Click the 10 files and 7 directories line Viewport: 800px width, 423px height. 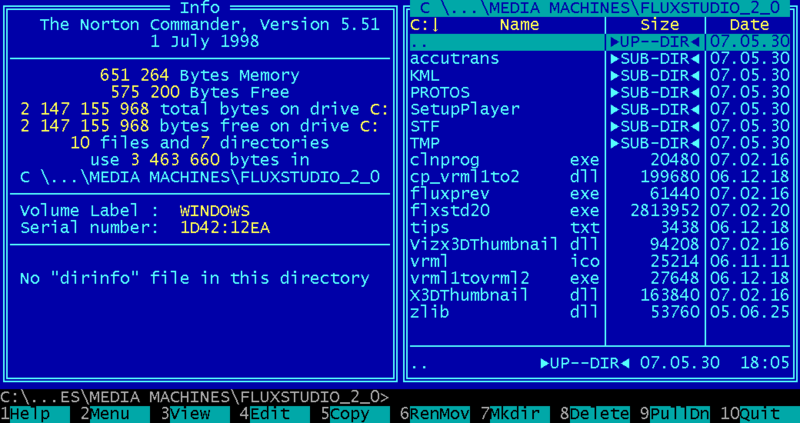200,143
